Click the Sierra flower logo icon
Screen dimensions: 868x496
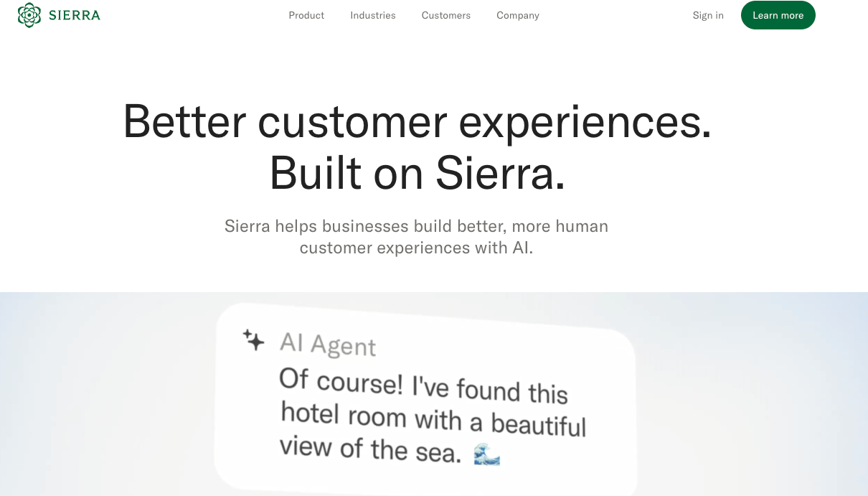point(29,15)
